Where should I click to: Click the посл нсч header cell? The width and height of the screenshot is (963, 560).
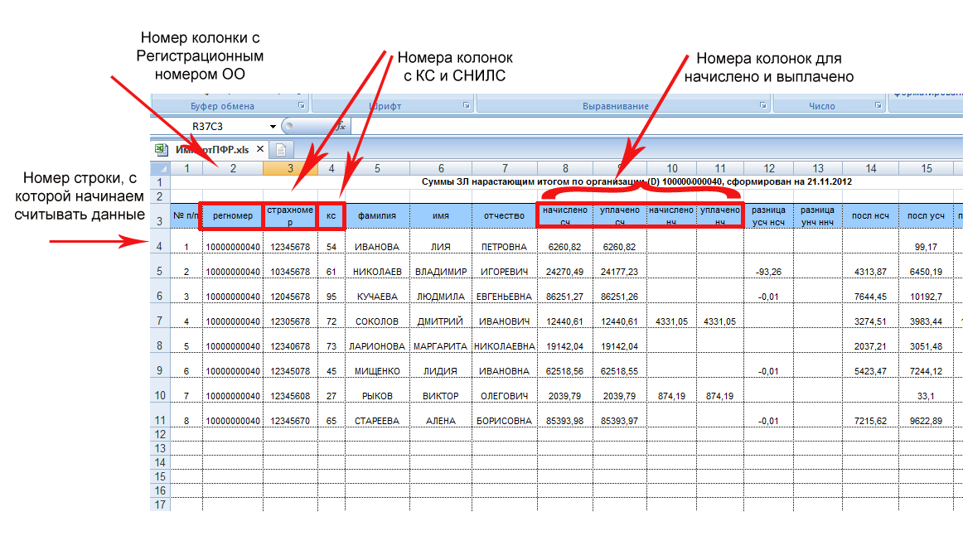871,216
